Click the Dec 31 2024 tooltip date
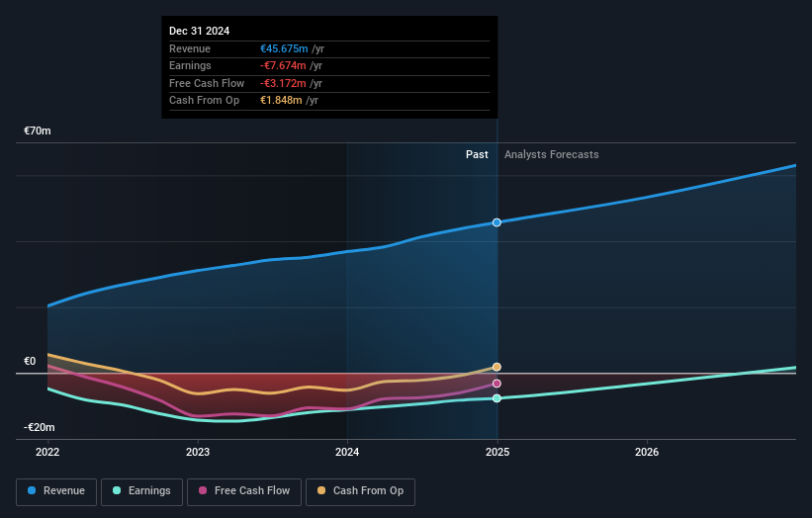 coord(200,31)
